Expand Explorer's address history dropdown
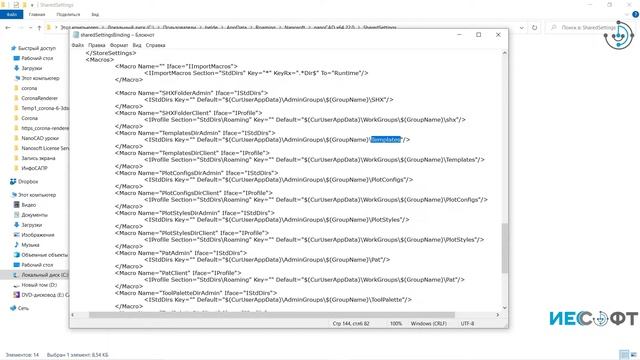Image resolution: width=640 pixels, height=360 pixels. point(522,28)
